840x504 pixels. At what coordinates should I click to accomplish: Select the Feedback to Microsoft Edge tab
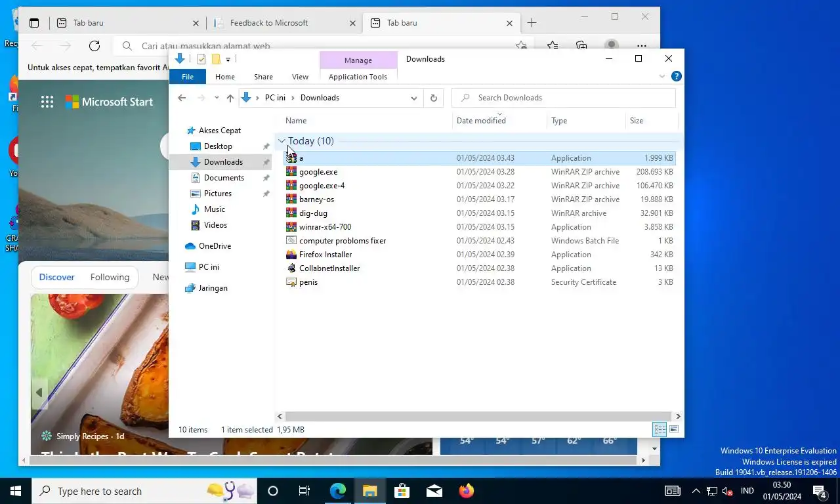pyautogui.click(x=284, y=23)
